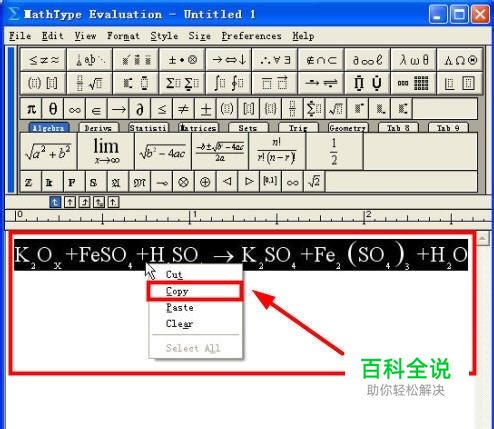This screenshot has width=494, height=429.
Task: Open the Style menu
Action: pyautogui.click(x=164, y=36)
